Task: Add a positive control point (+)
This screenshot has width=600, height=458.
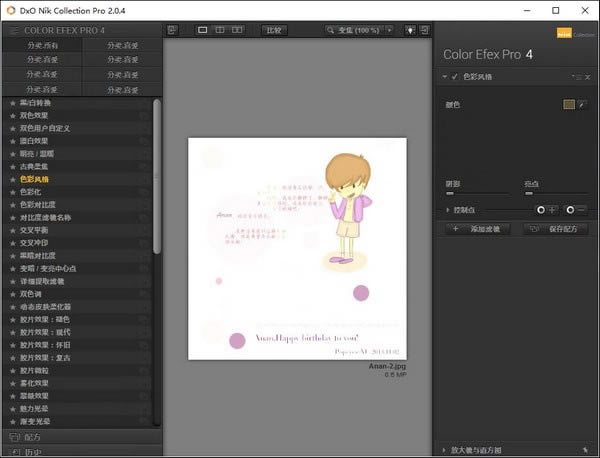Action: 546,210
